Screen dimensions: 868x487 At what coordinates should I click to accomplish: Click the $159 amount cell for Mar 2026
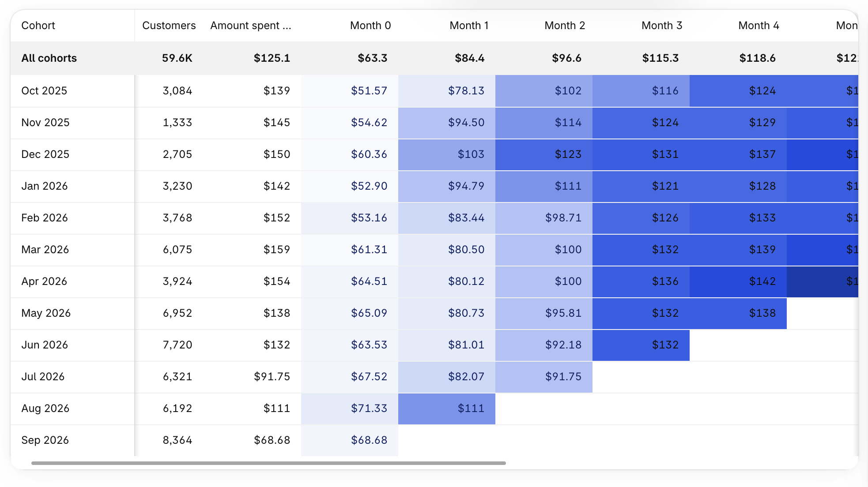(277, 250)
